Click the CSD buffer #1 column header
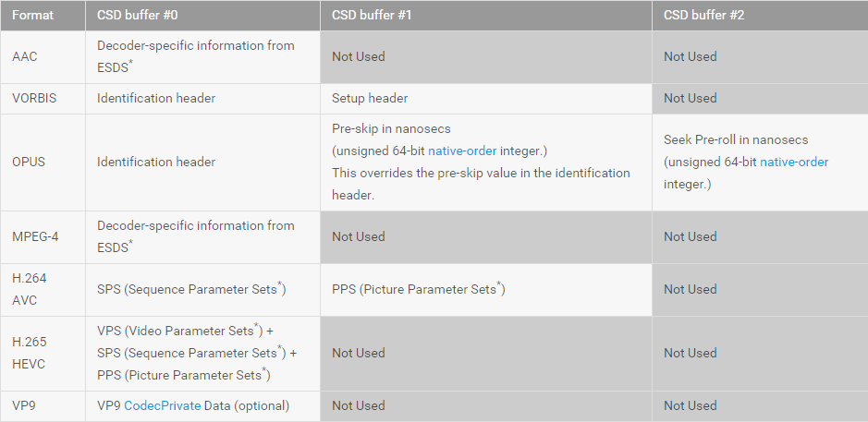The image size is (868, 422). (x=486, y=16)
